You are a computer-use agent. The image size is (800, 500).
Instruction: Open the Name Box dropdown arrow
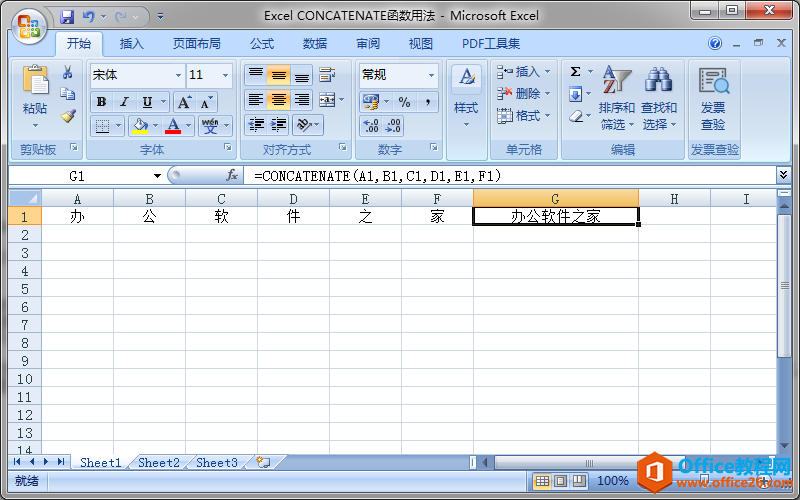coord(157,177)
